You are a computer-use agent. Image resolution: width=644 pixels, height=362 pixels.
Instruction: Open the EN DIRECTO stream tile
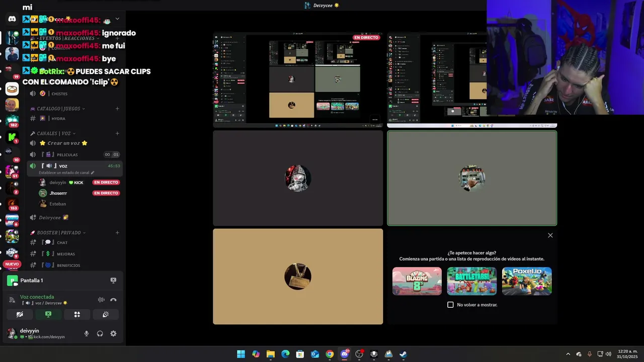(298, 80)
